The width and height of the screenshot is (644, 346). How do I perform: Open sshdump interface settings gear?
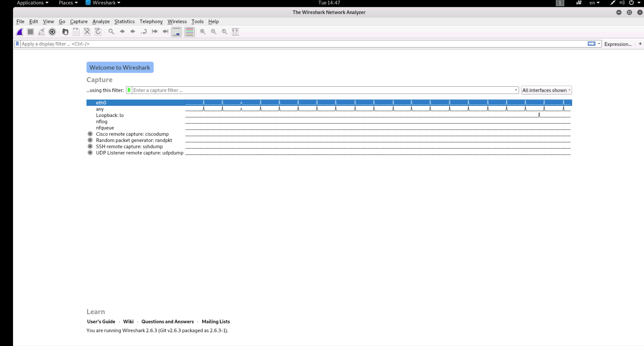tap(90, 146)
